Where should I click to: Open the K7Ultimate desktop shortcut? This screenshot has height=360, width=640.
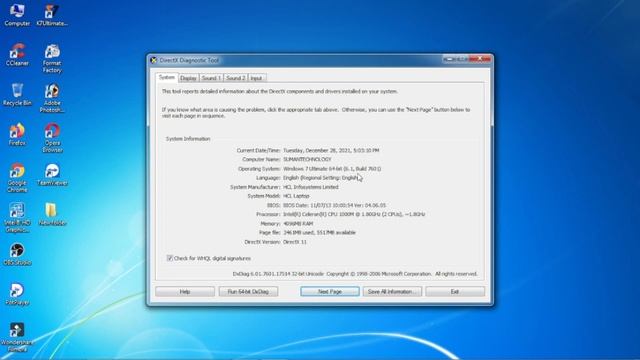[x=52, y=15]
